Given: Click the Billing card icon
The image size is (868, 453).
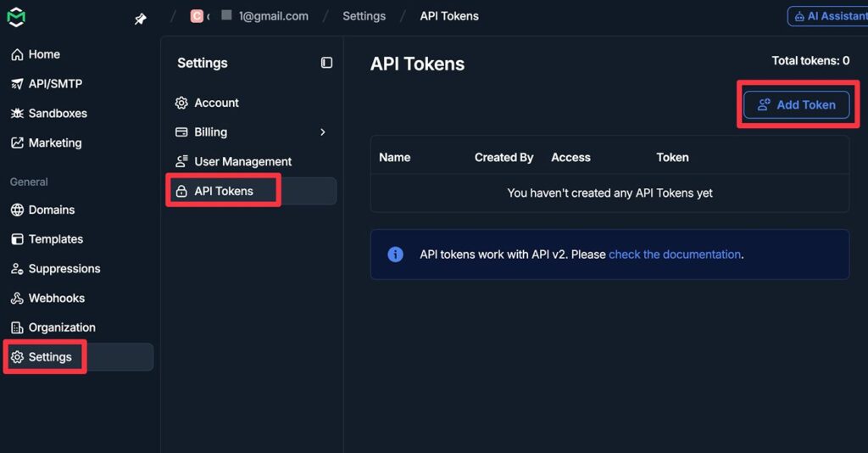Looking at the screenshot, I should tap(181, 131).
